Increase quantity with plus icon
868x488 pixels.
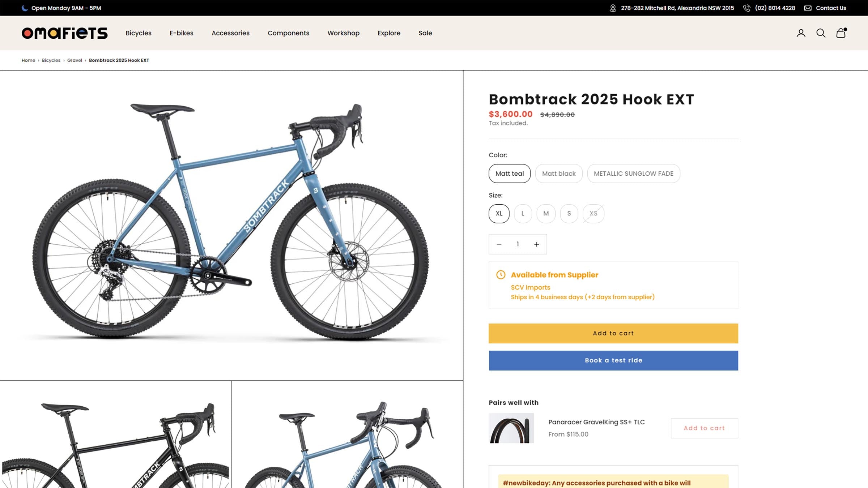point(536,244)
